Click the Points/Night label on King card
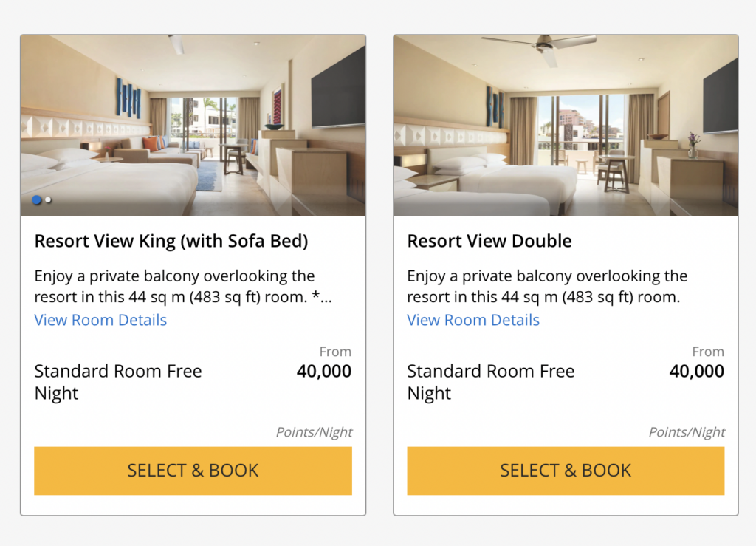 coord(314,432)
